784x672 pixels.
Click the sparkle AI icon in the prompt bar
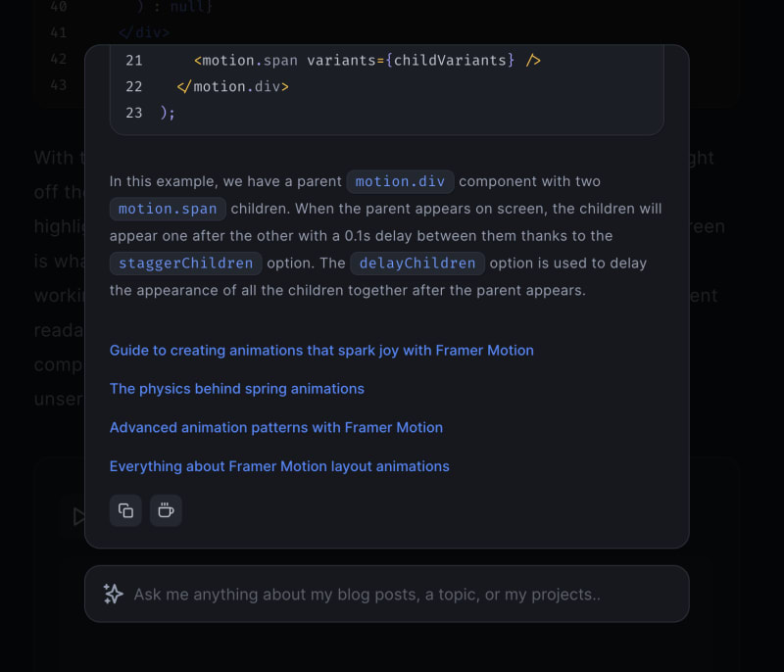pyautogui.click(x=114, y=594)
